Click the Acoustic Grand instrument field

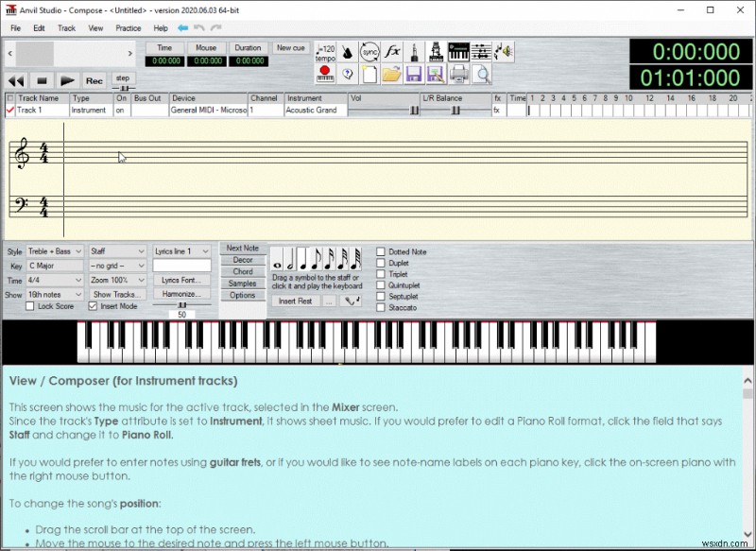(x=316, y=110)
